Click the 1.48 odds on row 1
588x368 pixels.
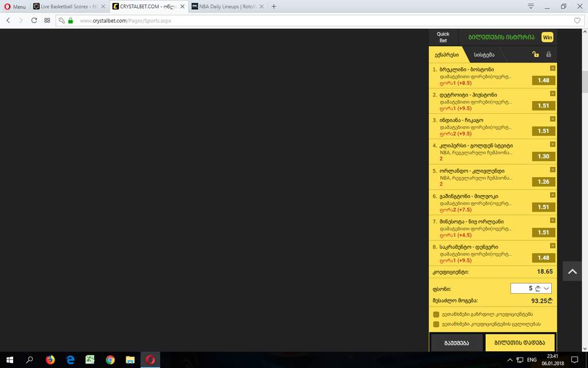pos(543,80)
